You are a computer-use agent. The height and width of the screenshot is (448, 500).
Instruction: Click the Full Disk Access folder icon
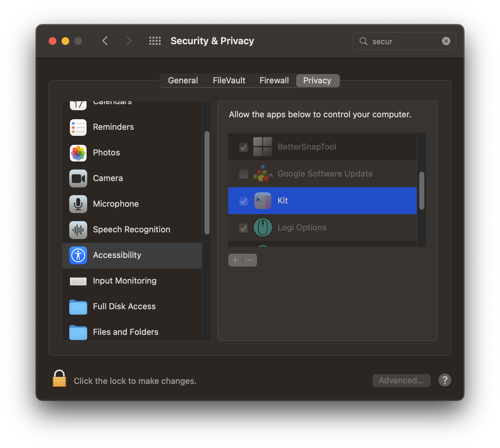click(78, 307)
